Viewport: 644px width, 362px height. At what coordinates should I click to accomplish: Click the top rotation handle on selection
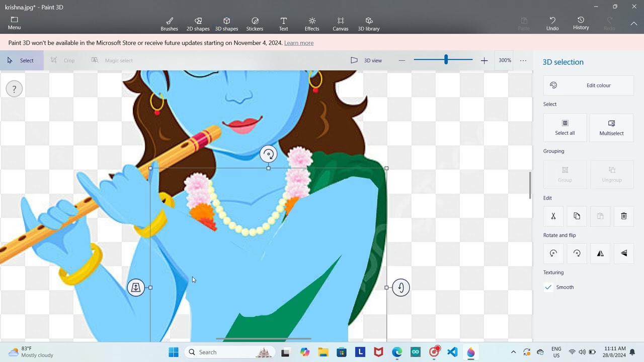268,154
